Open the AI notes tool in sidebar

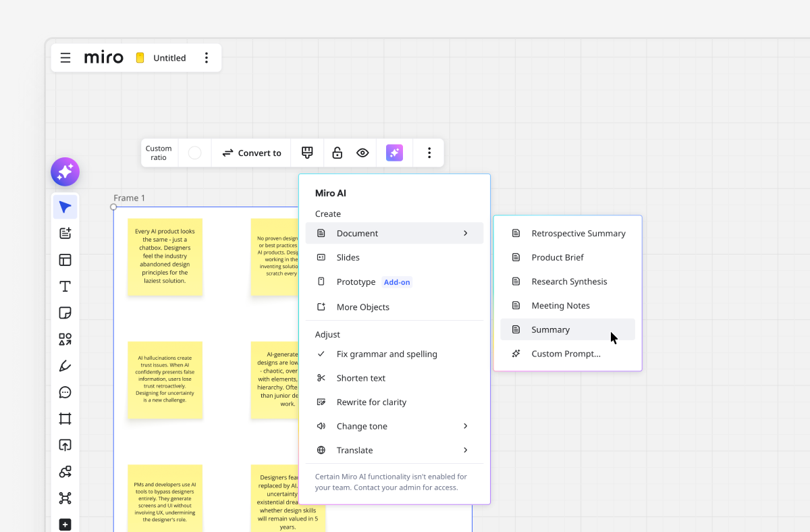point(65,234)
